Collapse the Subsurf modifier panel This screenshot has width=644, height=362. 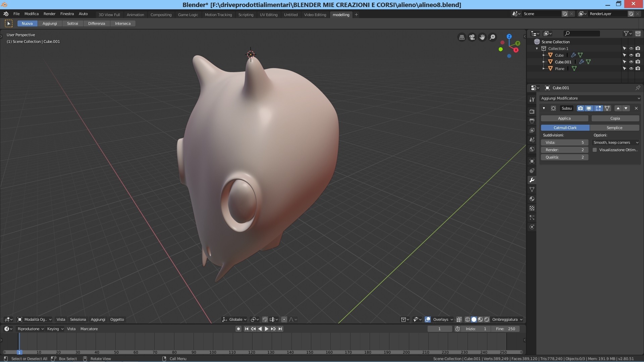[x=544, y=108]
